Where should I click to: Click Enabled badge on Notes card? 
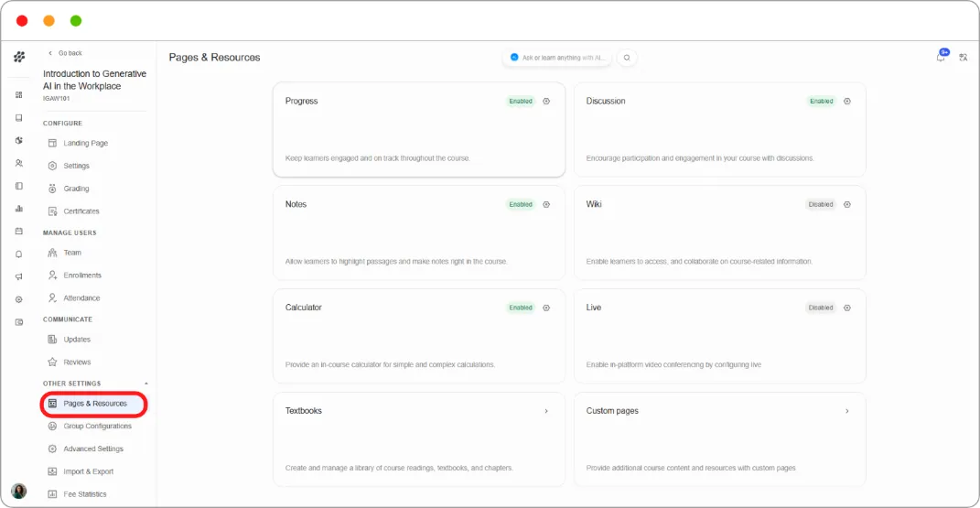(x=521, y=204)
